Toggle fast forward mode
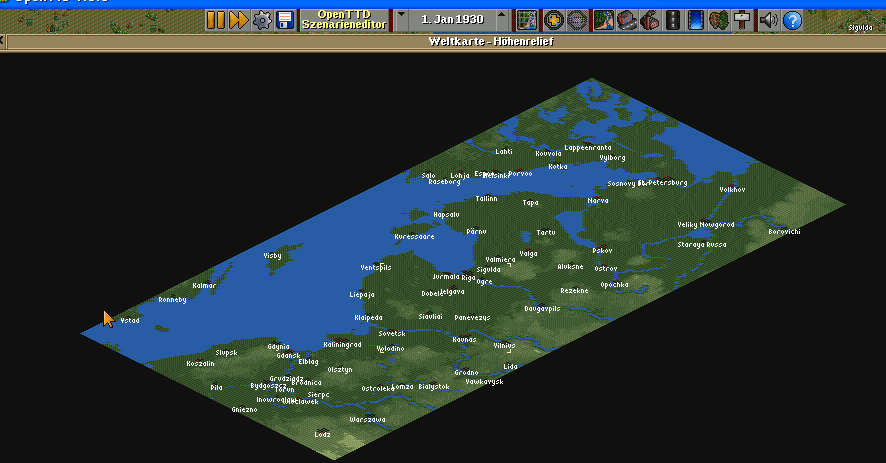886x463 pixels. tap(239, 20)
